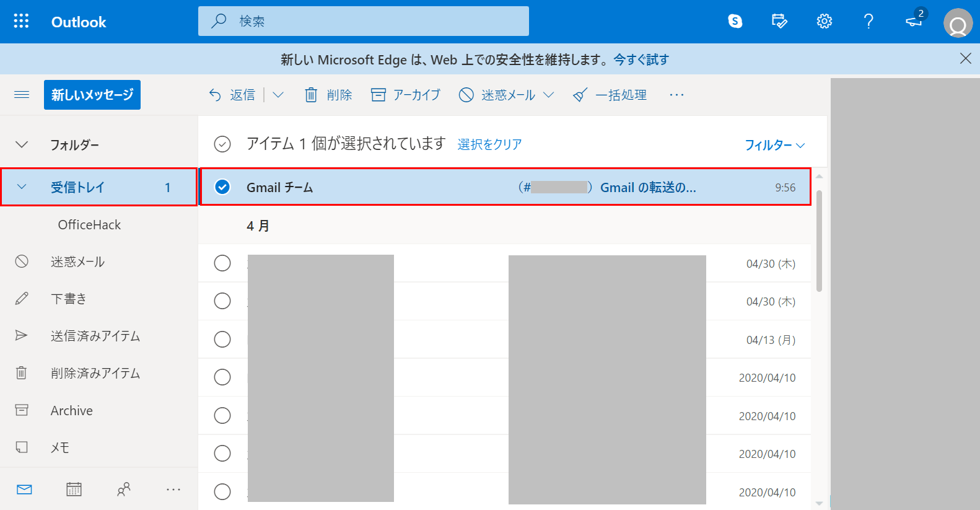
Task: Open the app launcher grid icon
Action: pos(21,22)
